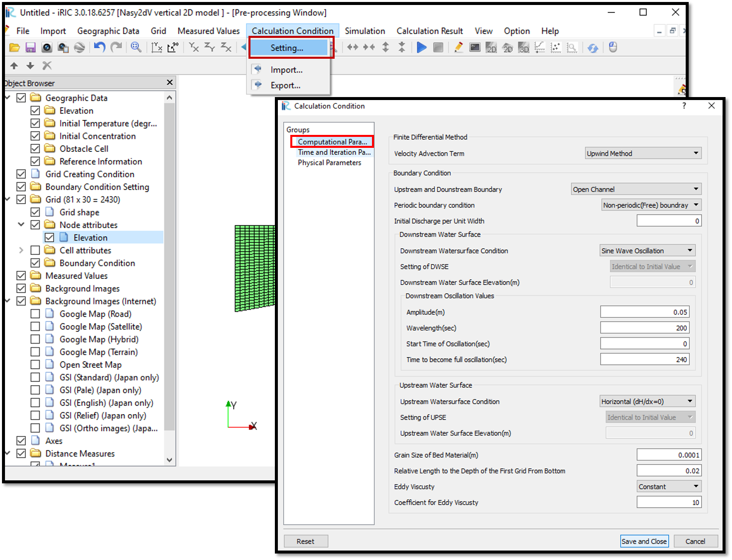This screenshot has height=560, width=732.
Task: Click the Amplitude(m) input field
Action: [645, 312]
